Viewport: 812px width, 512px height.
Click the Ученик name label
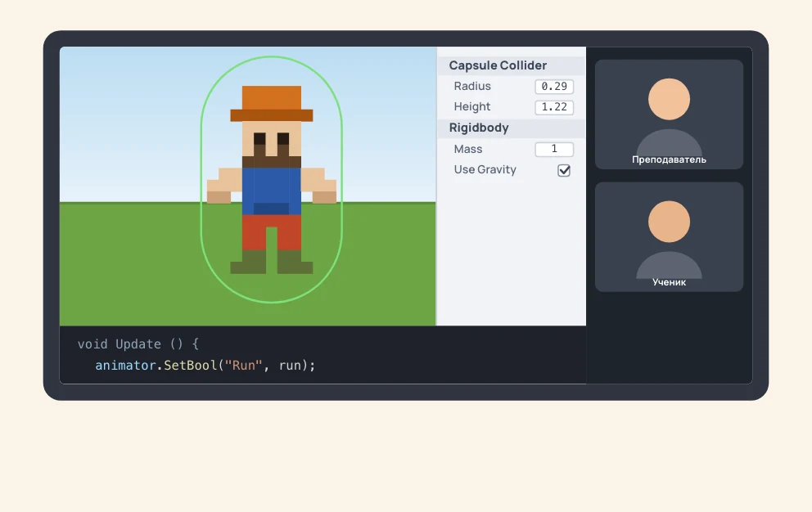click(x=669, y=282)
